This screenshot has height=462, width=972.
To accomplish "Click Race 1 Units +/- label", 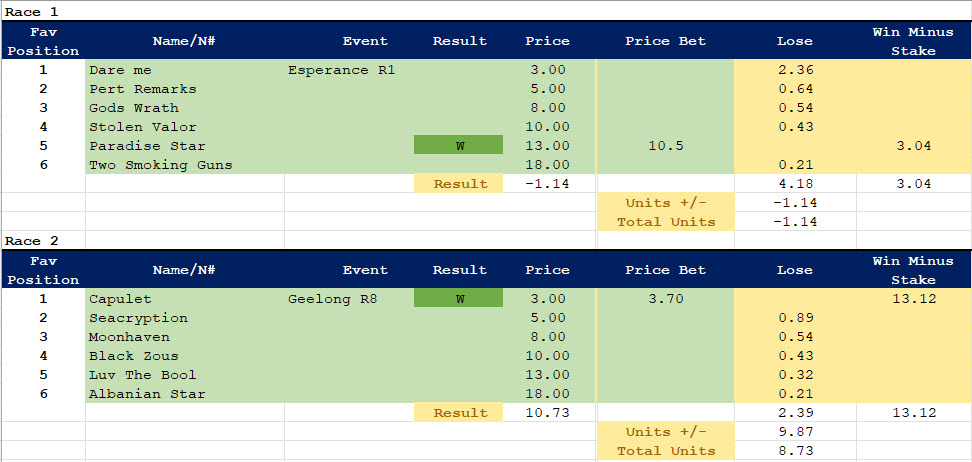I will (x=665, y=203).
